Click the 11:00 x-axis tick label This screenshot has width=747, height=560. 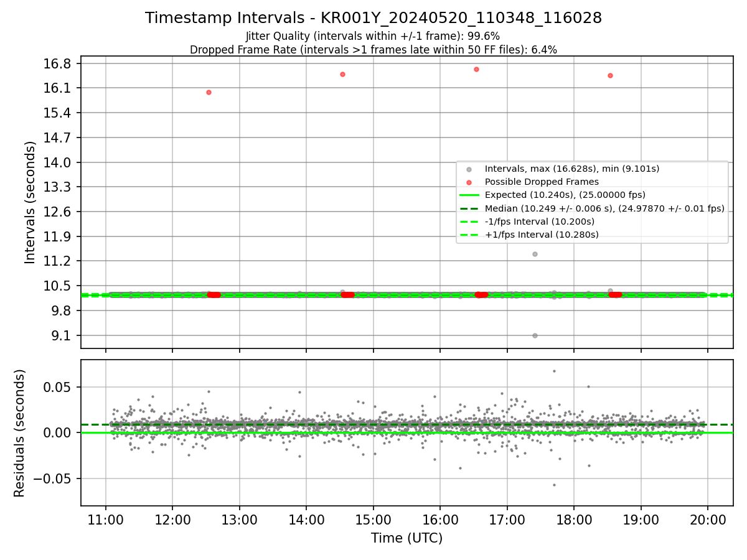(x=105, y=520)
